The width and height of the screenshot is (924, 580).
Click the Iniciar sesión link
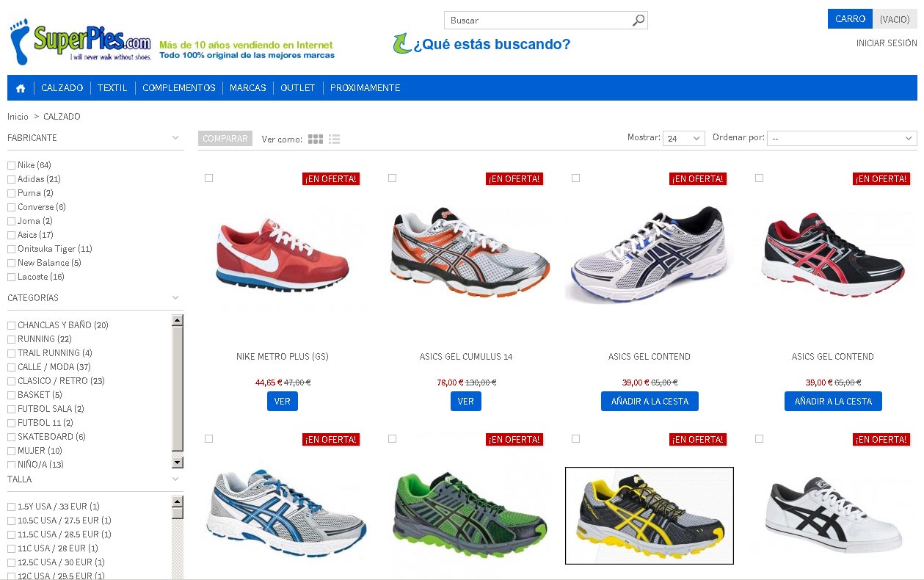pos(887,43)
